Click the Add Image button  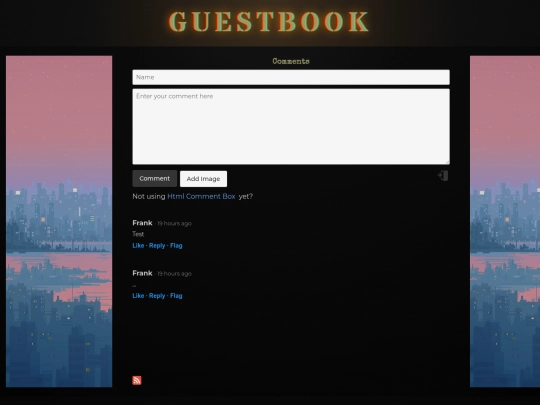point(203,179)
